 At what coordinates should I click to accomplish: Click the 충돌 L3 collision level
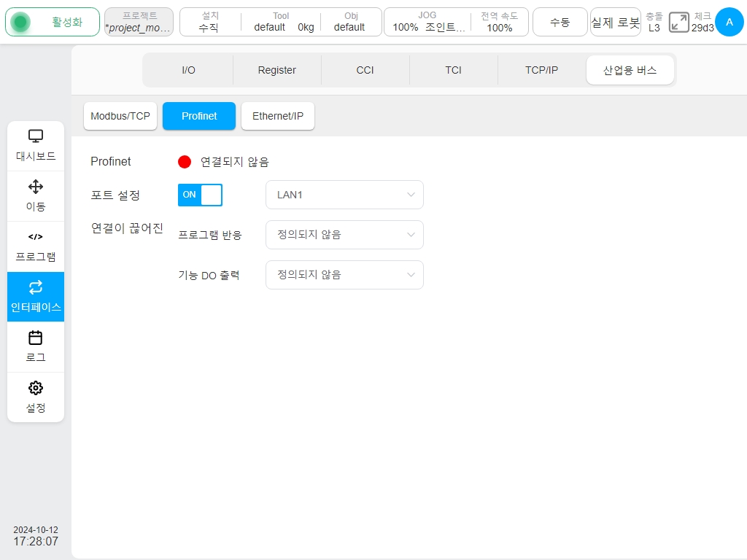tap(654, 22)
